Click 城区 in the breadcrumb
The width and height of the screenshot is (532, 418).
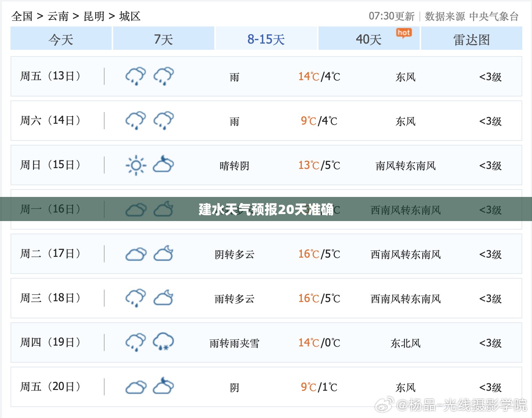(x=130, y=16)
